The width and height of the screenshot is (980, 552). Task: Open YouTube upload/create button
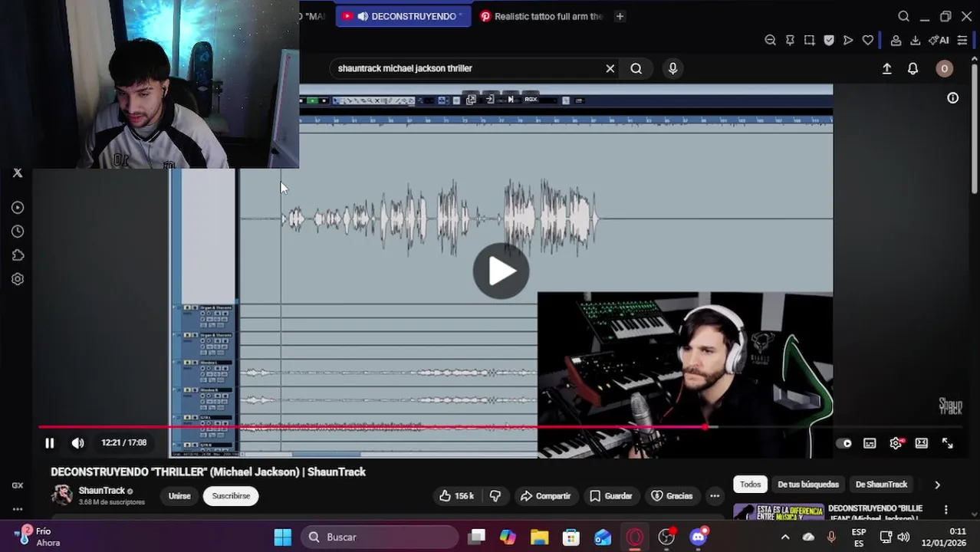pos(886,68)
